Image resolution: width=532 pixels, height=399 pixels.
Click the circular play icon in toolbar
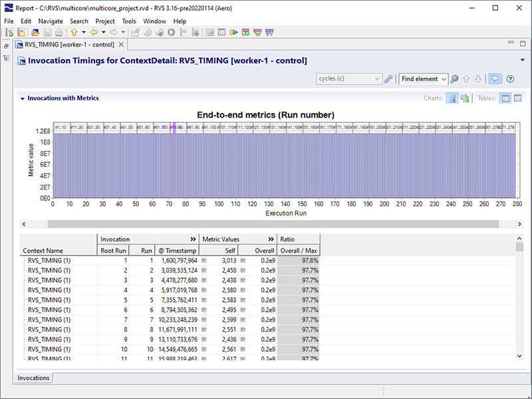pos(172,32)
